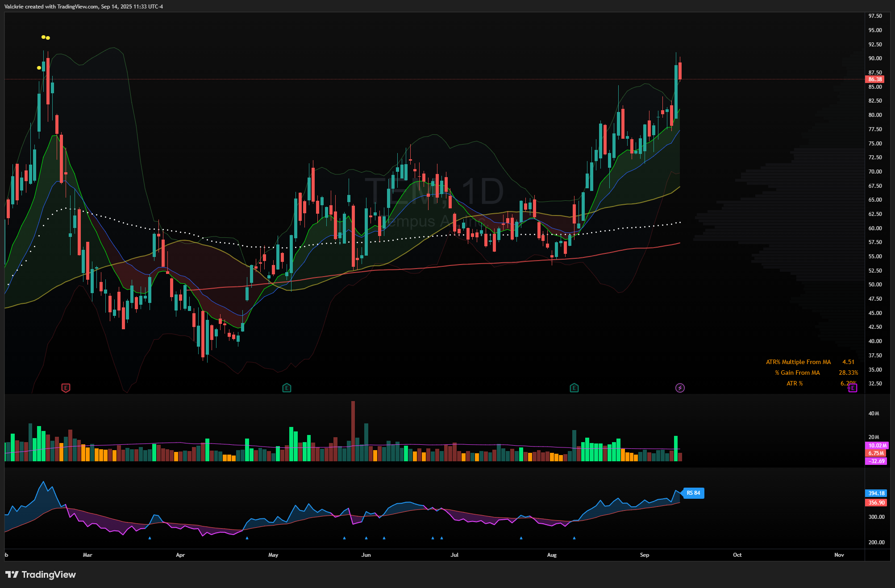Click the TradingView logo at bottom left
The height and width of the screenshot is (588, 895).
(41, 575)
